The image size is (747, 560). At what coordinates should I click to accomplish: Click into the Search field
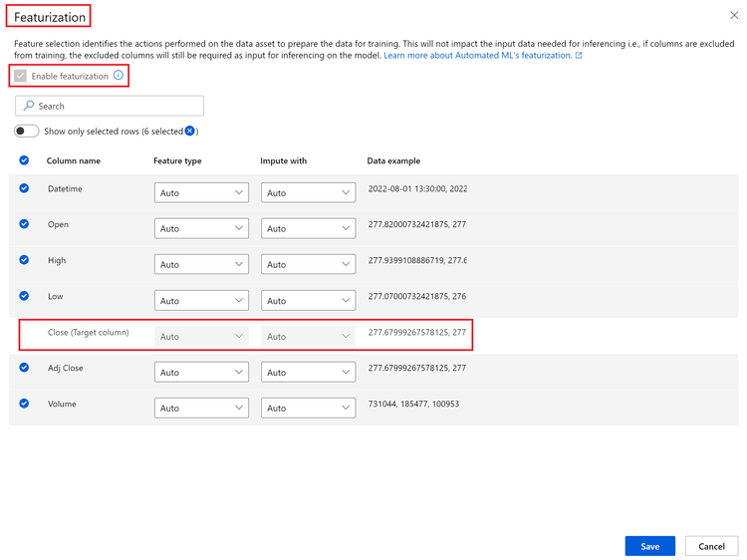118,106
